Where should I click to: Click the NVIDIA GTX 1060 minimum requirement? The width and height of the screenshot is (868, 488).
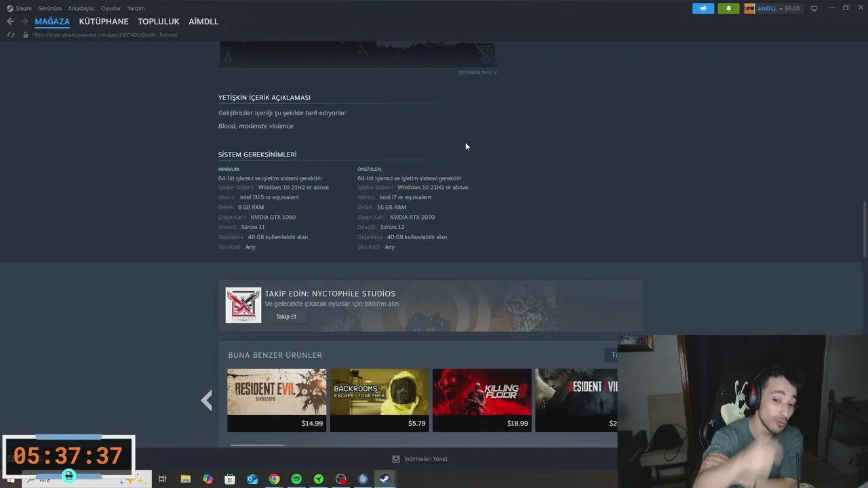[x=273, y=217]
